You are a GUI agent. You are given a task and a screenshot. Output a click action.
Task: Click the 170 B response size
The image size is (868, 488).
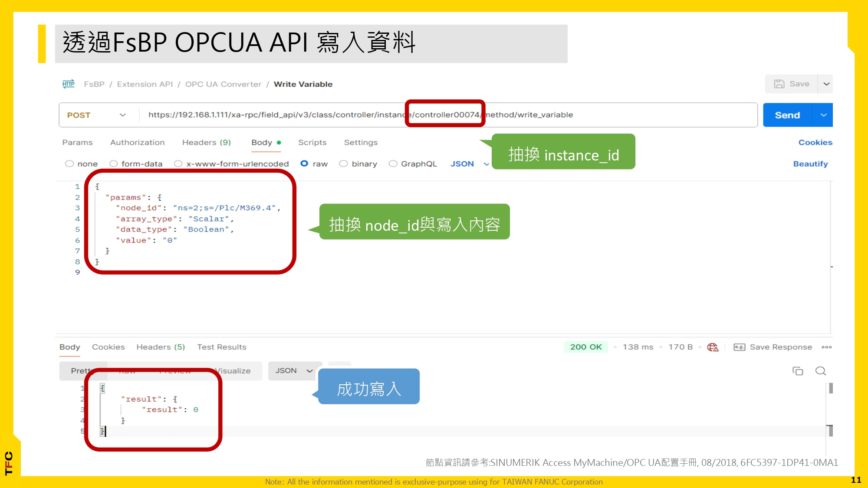coord(681,347)
